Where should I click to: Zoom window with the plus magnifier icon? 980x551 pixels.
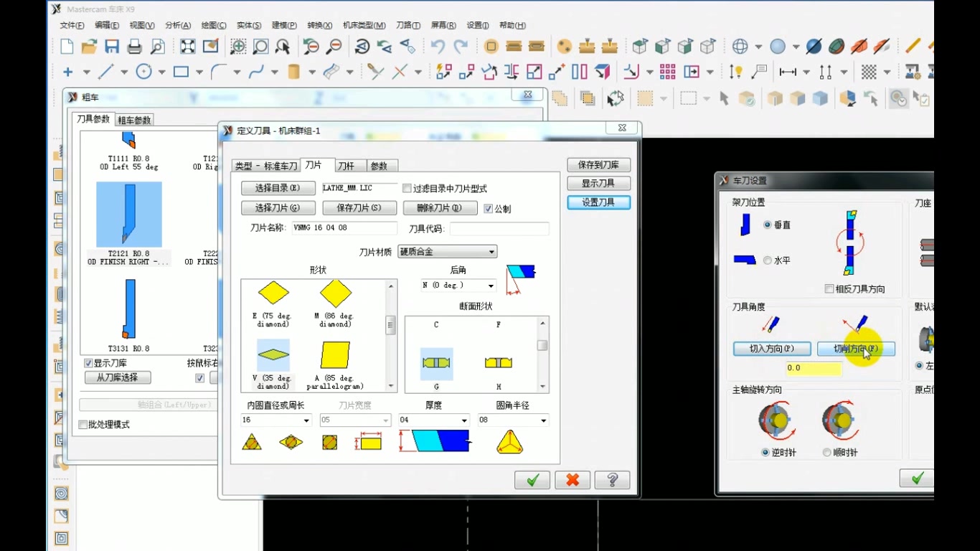[x=238, y=47]
